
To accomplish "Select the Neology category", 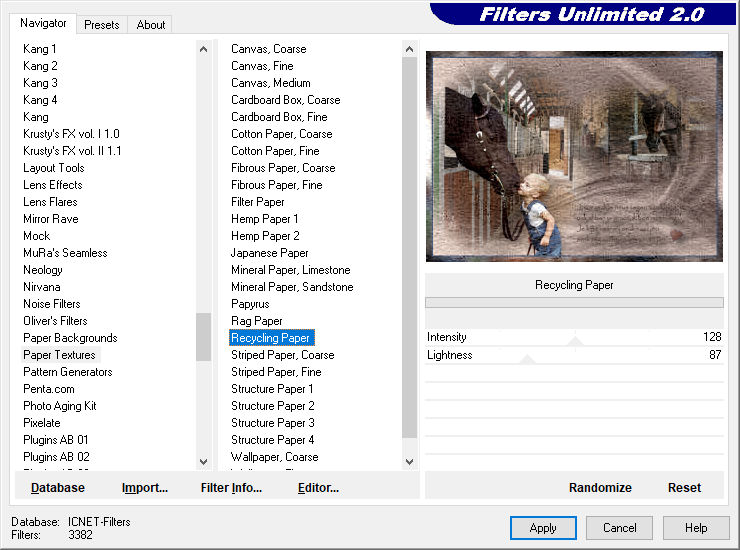I will coord(42,270).
